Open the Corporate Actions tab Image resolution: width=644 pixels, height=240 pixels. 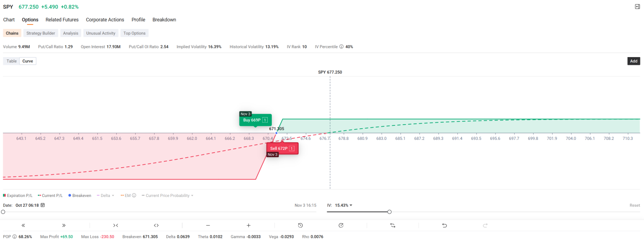[105, 20]
